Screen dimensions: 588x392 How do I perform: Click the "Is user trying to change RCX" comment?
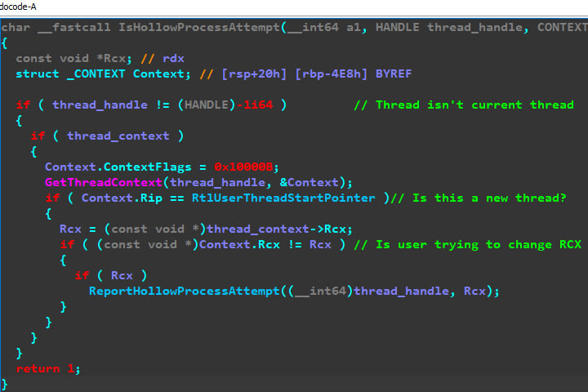point(470,244)
